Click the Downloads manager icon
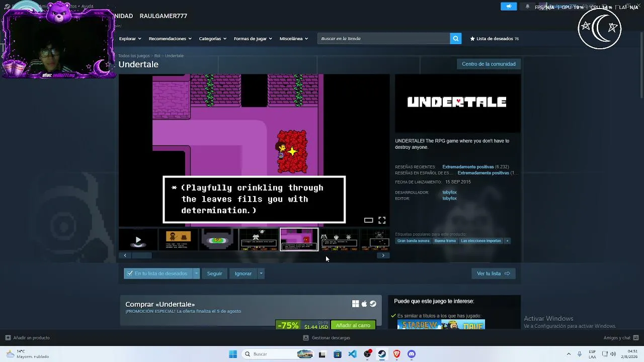The height and width of the screenshot is (362, 644). [306, 338]
